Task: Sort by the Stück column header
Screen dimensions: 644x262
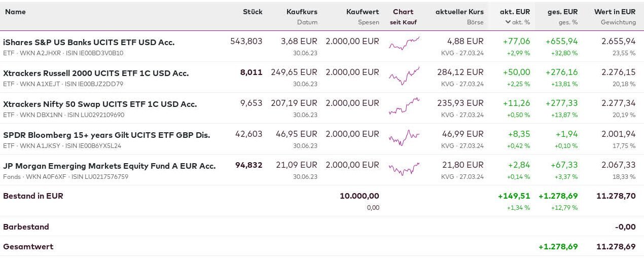Action: [253, 12]
